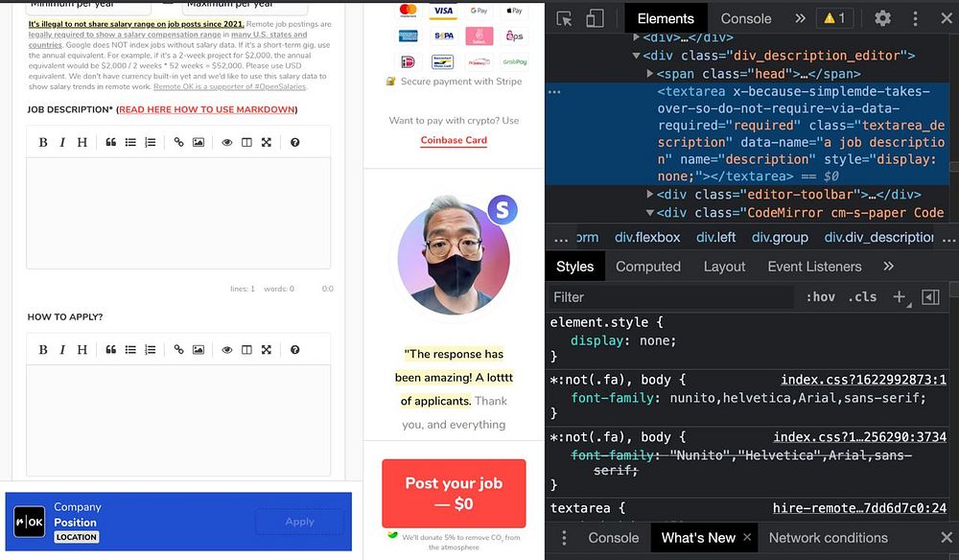Open DevTools customize three-dot menu
Image resolution: width=959 pixels, height=560 pixels.
(915, 18)
